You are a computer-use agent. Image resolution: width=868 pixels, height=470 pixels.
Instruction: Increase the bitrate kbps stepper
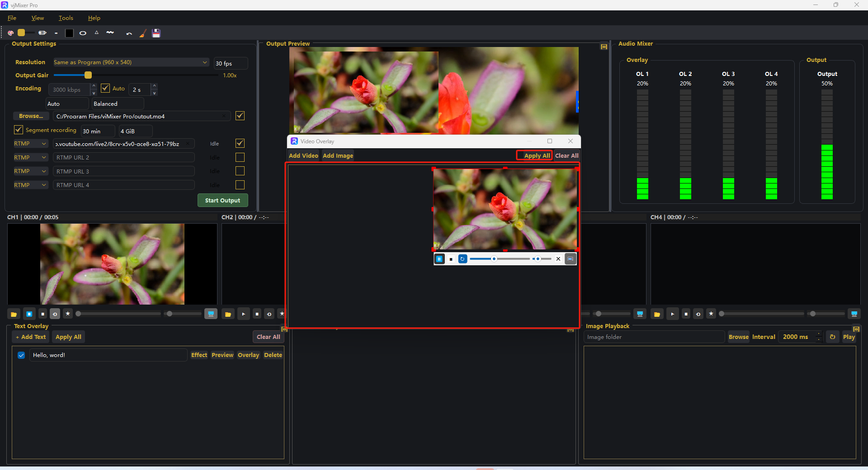(94, 86)
